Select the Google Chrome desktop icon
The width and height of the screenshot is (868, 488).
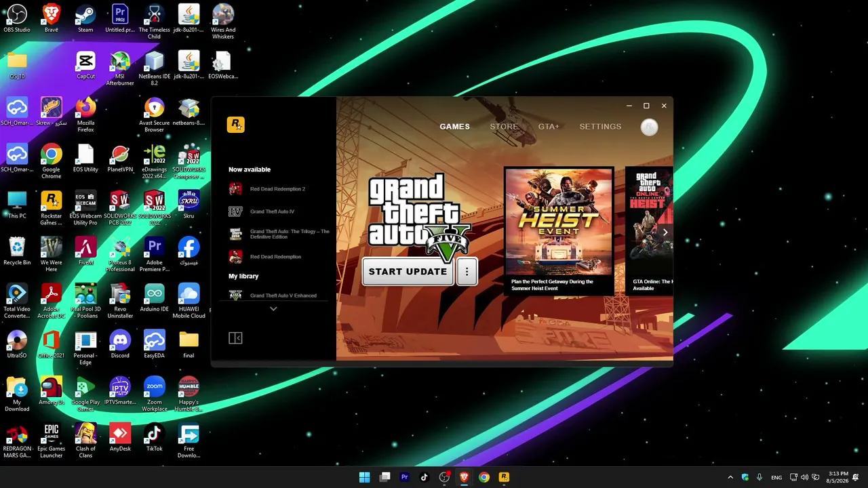click(52, 161)
